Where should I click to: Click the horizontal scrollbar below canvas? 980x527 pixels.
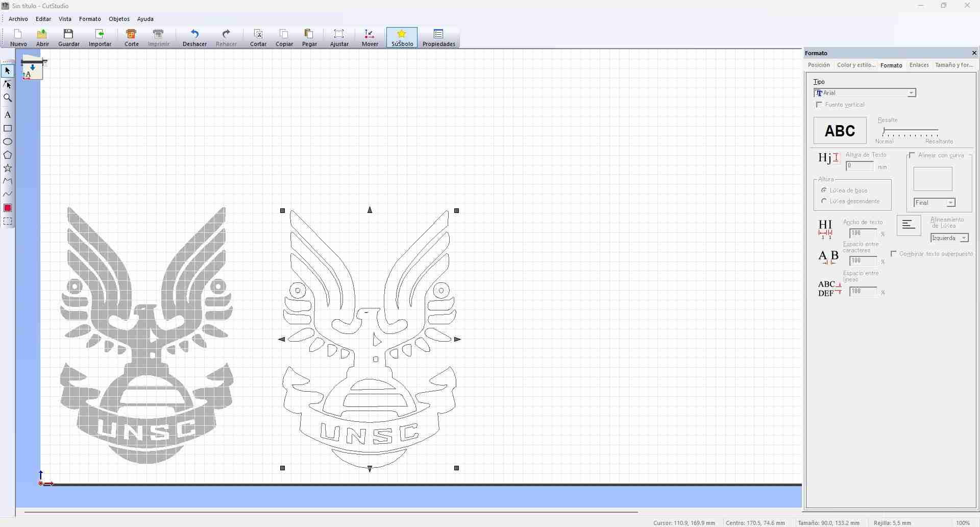pos(331,512)
